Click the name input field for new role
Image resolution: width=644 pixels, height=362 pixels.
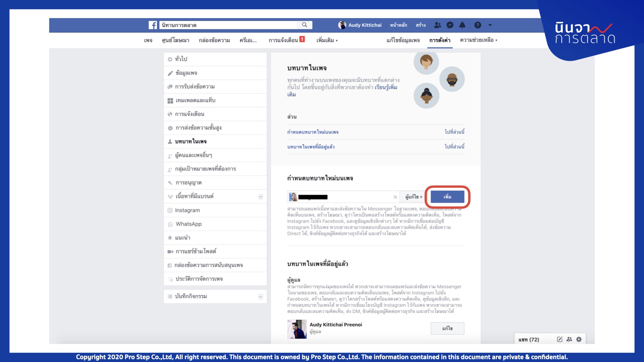click(x=344, y=197)
